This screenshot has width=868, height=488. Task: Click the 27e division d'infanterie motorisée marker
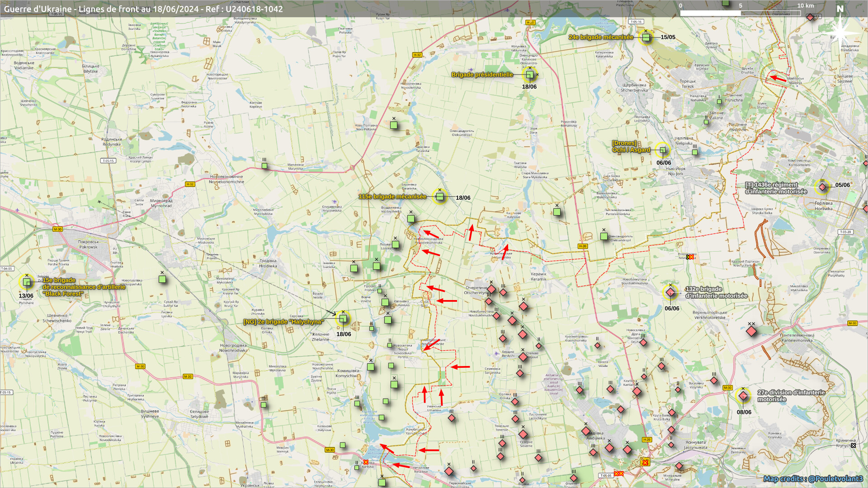pyautogui.click(x=743, y=396)
